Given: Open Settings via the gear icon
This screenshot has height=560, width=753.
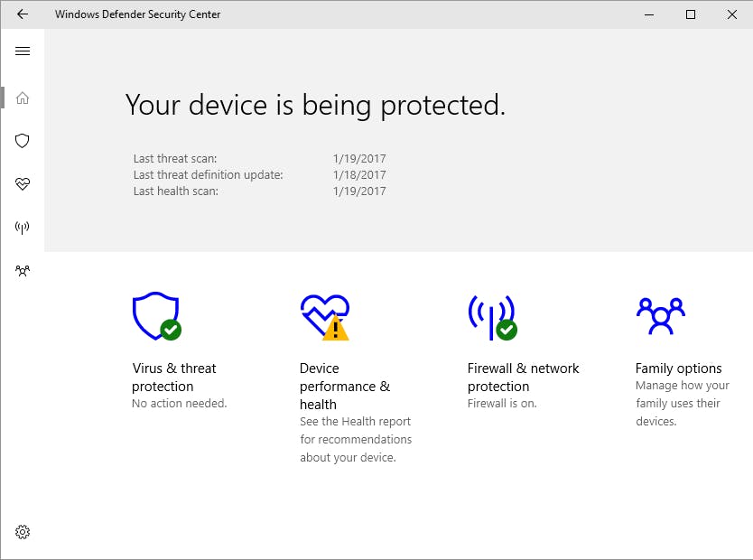Looking at the screenshot, I should pyautogui.click(x=23, y=532).
